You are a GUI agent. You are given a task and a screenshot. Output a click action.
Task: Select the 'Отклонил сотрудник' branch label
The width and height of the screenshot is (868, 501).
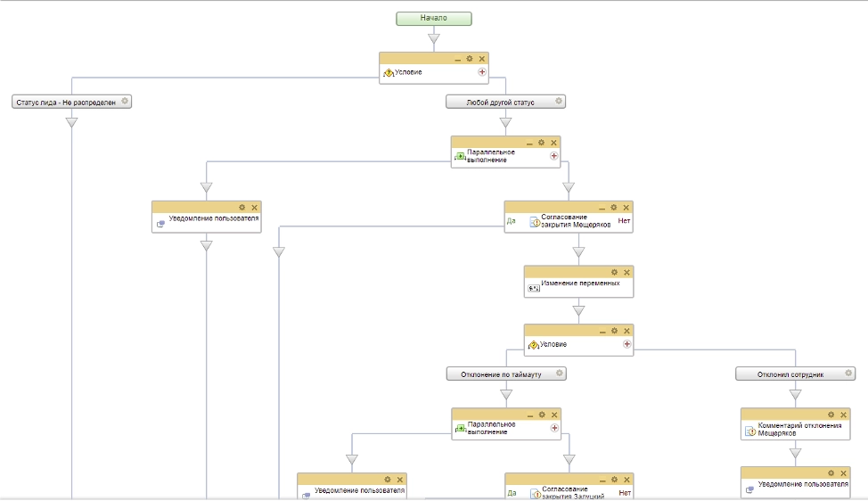(791, 374)
